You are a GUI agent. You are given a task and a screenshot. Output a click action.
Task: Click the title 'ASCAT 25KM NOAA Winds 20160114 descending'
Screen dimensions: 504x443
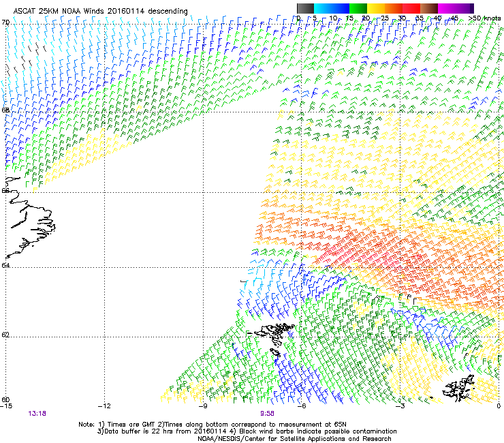tap(100, 12)
